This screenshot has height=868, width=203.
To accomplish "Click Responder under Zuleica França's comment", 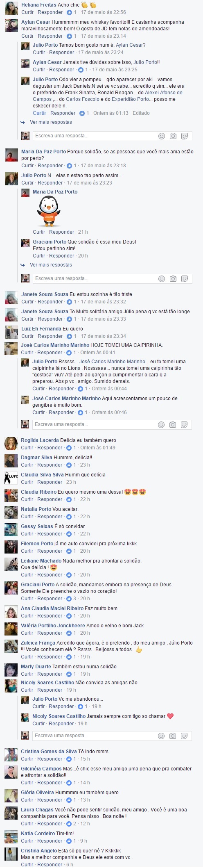I will pos(50,657).
